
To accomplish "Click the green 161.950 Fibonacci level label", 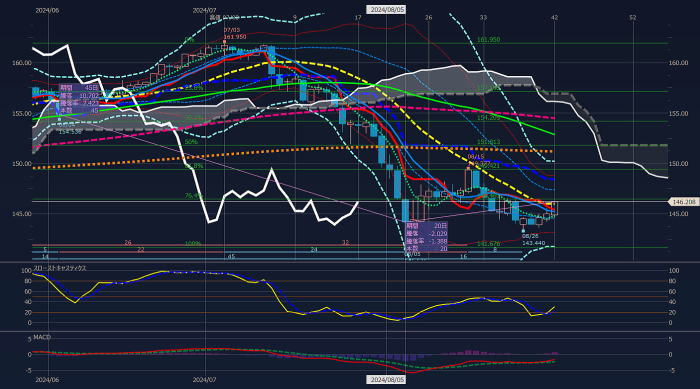I will click(488, 40).
